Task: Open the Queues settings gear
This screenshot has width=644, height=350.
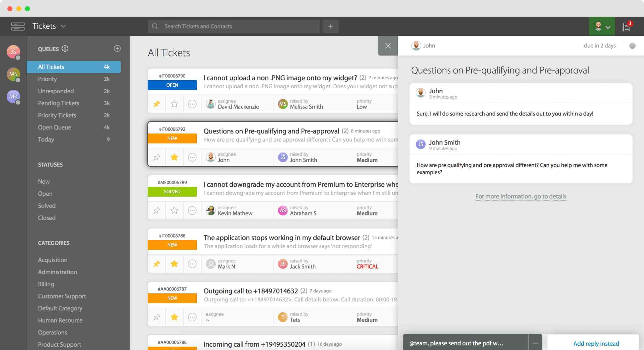Action: [x=65, y=48]
